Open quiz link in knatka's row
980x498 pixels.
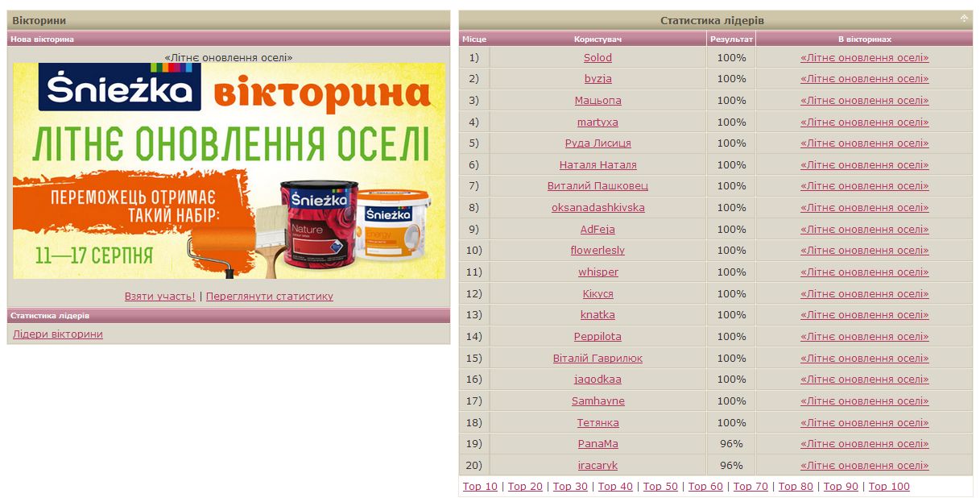[864, 314]
